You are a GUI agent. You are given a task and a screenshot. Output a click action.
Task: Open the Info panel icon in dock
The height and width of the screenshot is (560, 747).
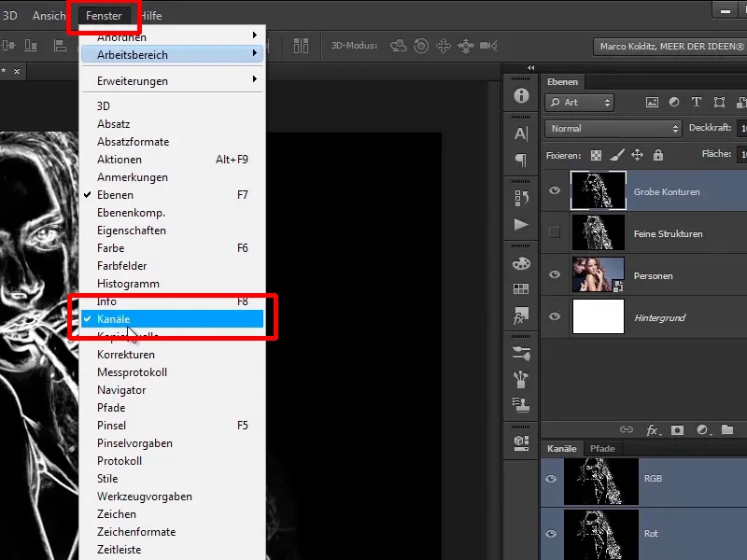[x=521, y=96]
